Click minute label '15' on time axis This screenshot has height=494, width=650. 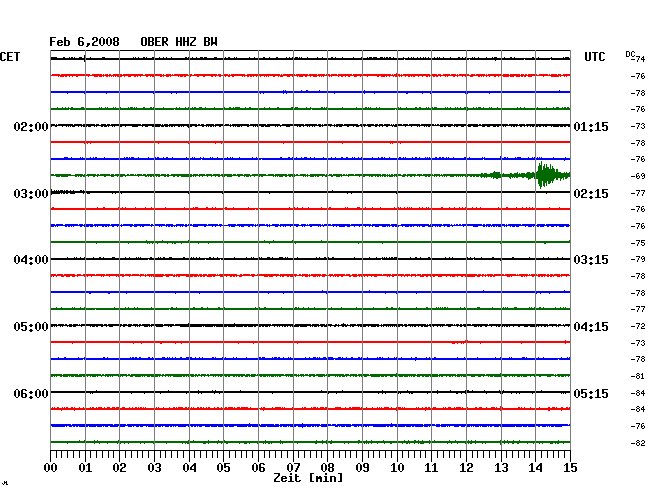(x=570, y=468)
